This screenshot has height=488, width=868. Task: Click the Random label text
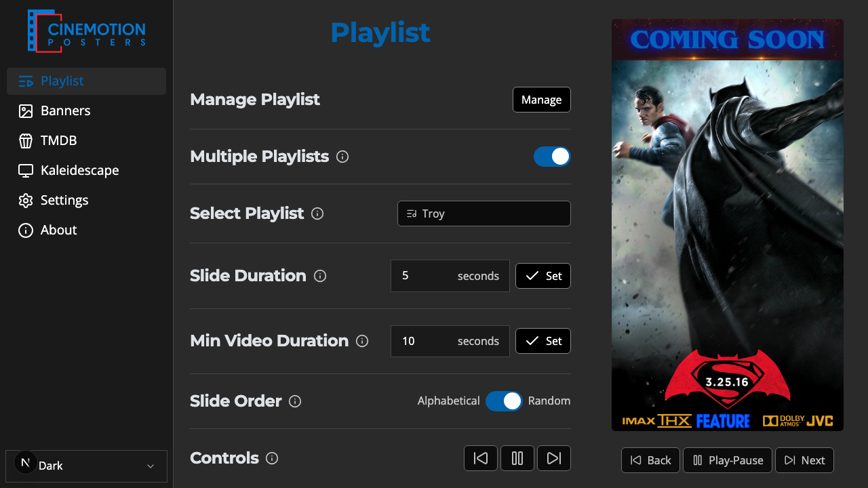549,401
